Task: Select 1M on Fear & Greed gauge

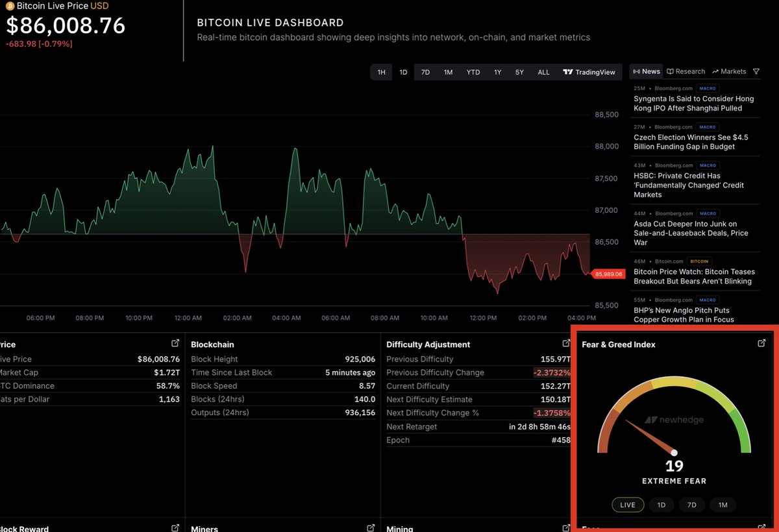Action: coord(723,505)
